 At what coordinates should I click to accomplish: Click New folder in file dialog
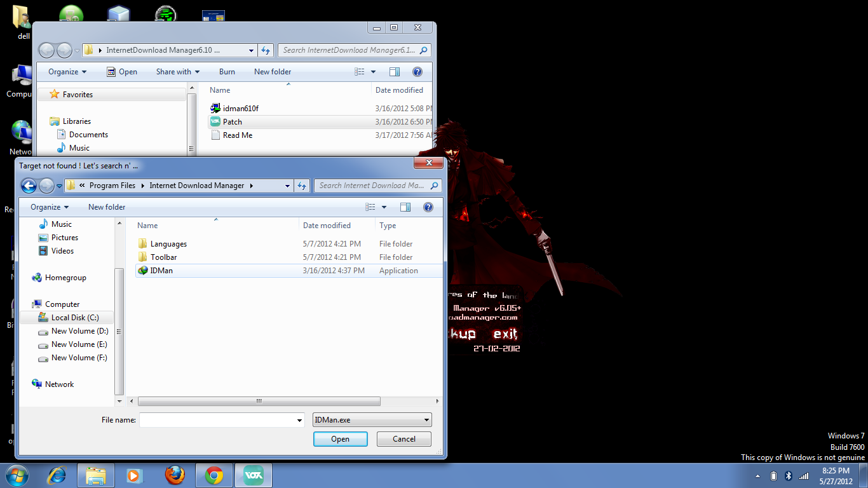(107, 207)
